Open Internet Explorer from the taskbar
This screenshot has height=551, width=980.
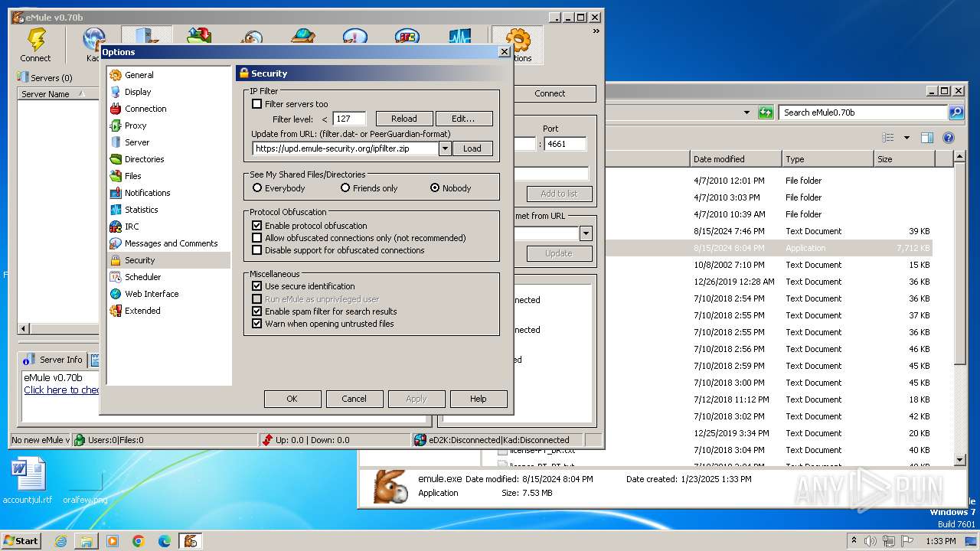(x=60, y=541)
